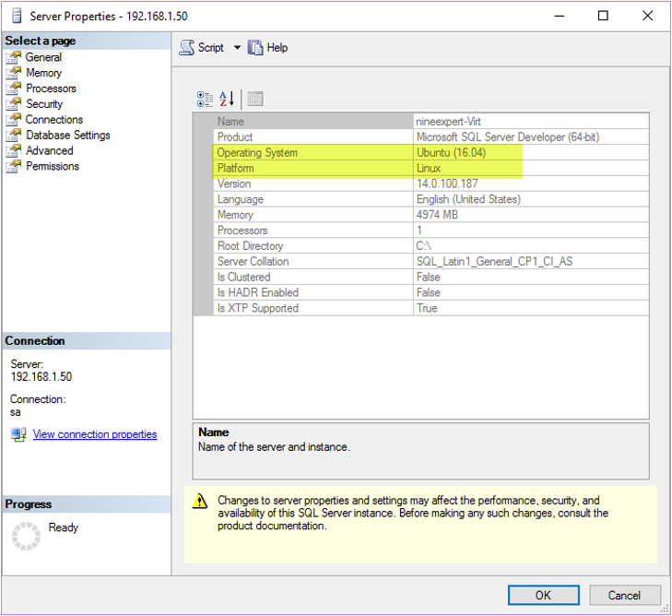Image resolution: width=672 pixels, height=616 pixels.
Task: Click the Server Properties window icon
Action: (15, 16)
